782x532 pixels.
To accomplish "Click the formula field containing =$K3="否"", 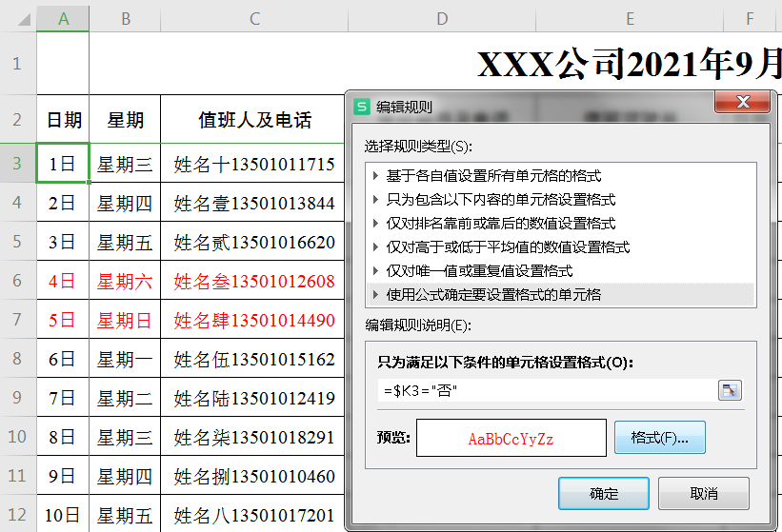I will (547, 390).
